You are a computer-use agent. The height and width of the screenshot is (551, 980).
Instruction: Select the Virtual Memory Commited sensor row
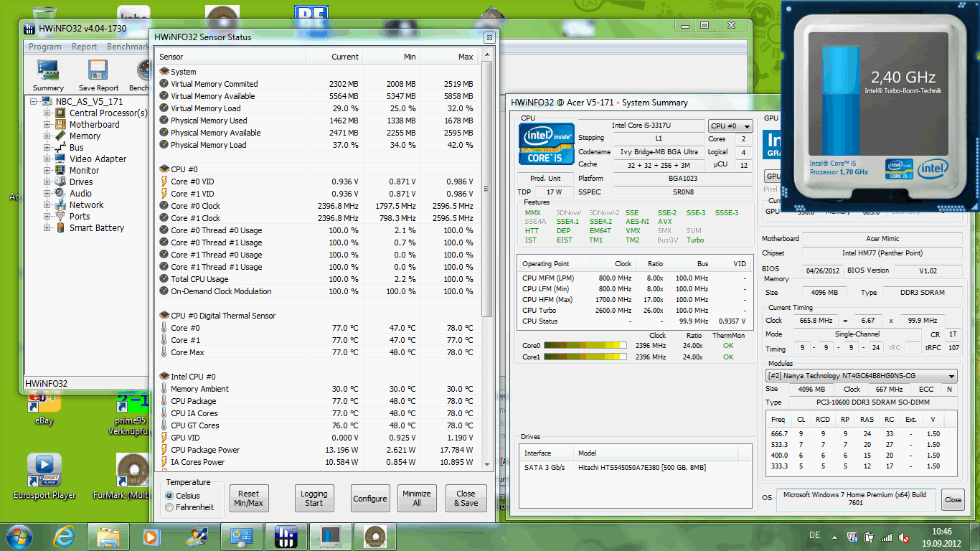click(x=317, y=84)
